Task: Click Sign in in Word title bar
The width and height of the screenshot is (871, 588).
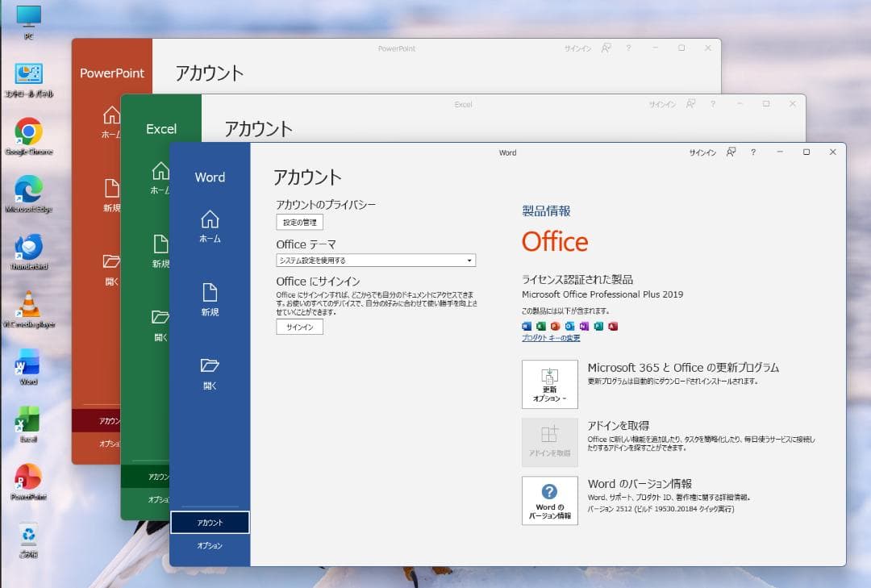Action: (x=702, y=152)
